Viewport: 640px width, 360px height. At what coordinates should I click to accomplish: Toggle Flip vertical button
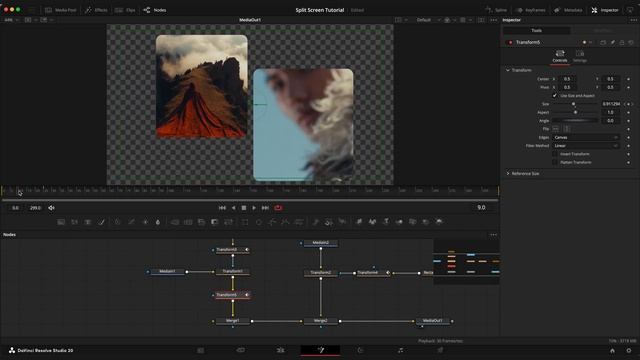coord(567,129)
